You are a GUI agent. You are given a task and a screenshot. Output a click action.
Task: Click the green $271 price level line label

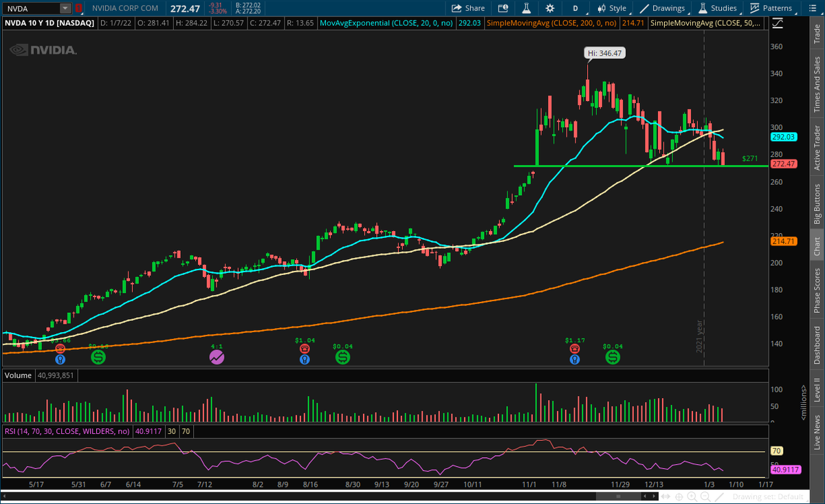pyautogui.click(x=750, y=158)
